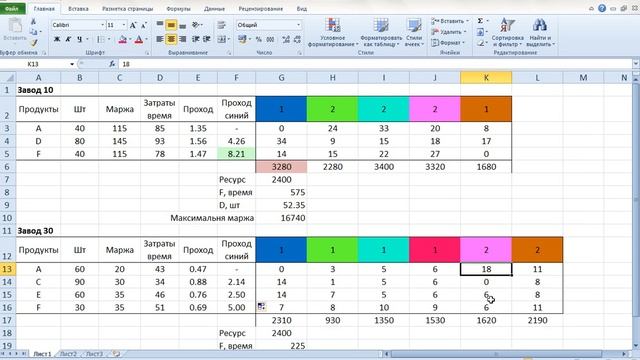This screenshot has height=360, width=640.
Task: Open Вставить cells dropdown
Action: click(451, 21)
